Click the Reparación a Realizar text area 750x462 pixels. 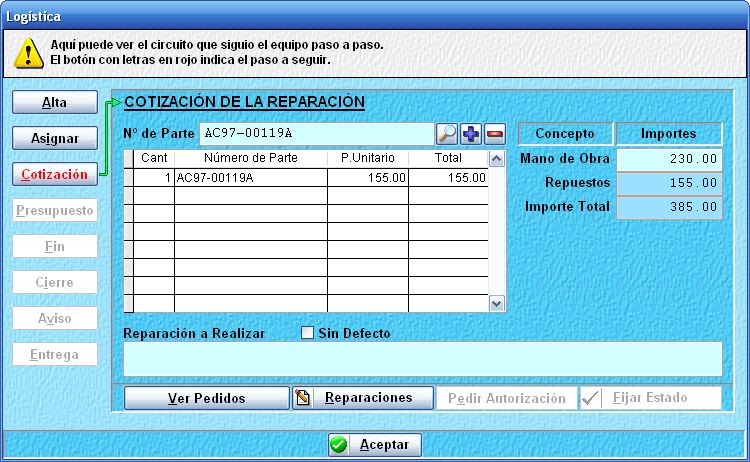tap(423, 359)
